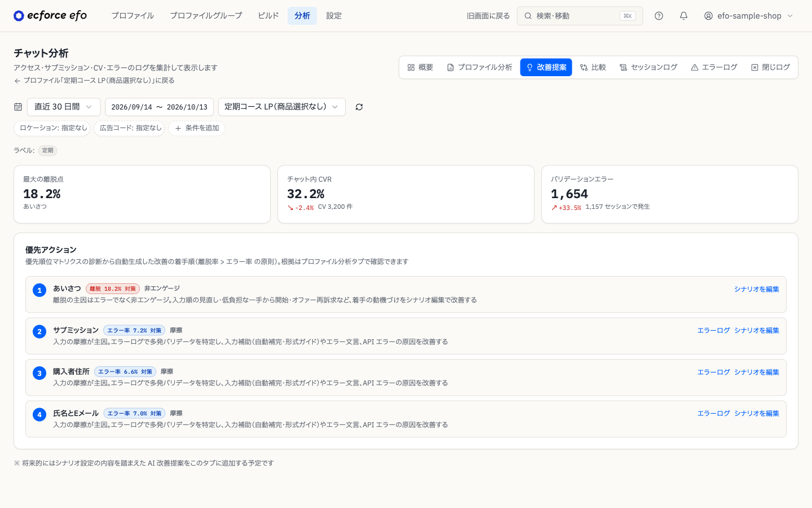Open the 概要 tab
Screen dimensions: 812x508
coord(420,67)
